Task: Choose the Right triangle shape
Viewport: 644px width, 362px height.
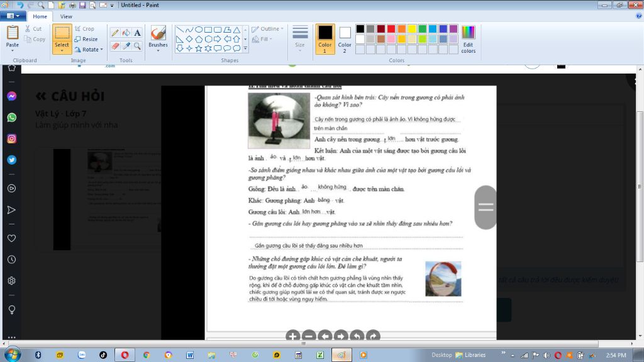Action: click(180, 39)
